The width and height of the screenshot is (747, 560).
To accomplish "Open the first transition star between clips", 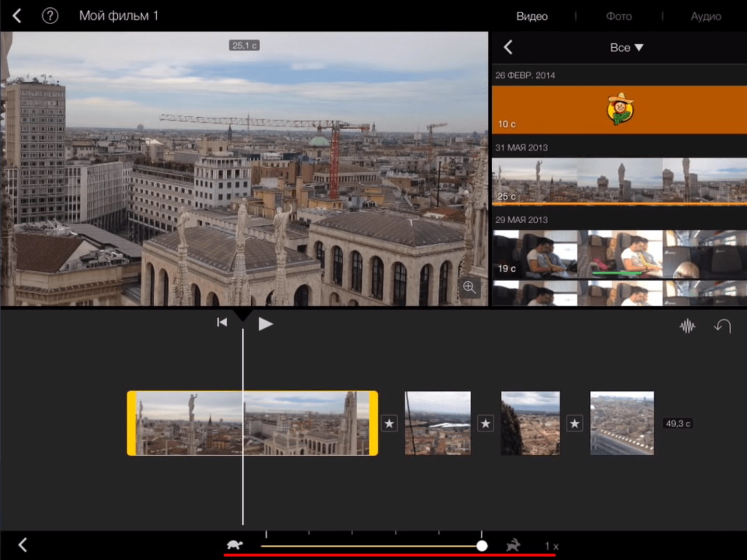I will coord(389,424).
